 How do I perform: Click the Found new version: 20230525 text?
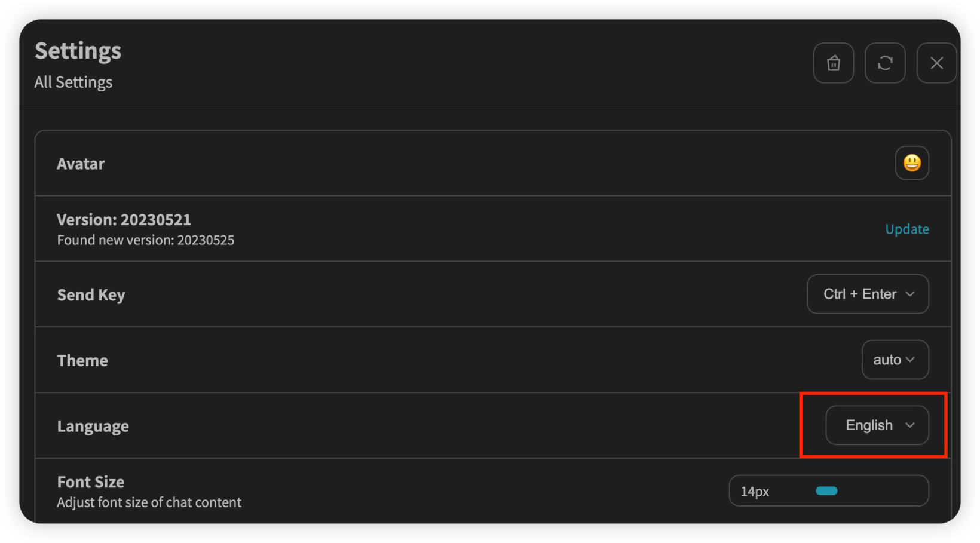pos(145,240)
